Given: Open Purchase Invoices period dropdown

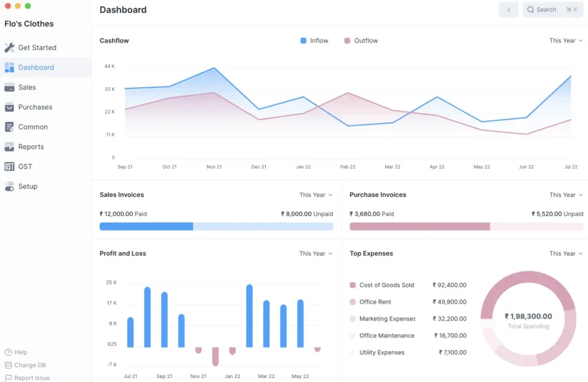Looking at the screenshot, I should (566, 195).
